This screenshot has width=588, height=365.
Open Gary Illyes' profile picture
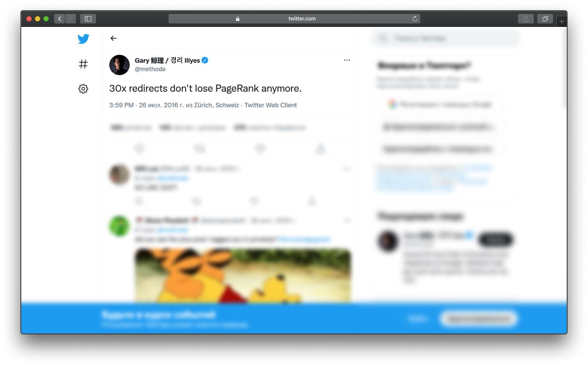(x=119, y=65)
